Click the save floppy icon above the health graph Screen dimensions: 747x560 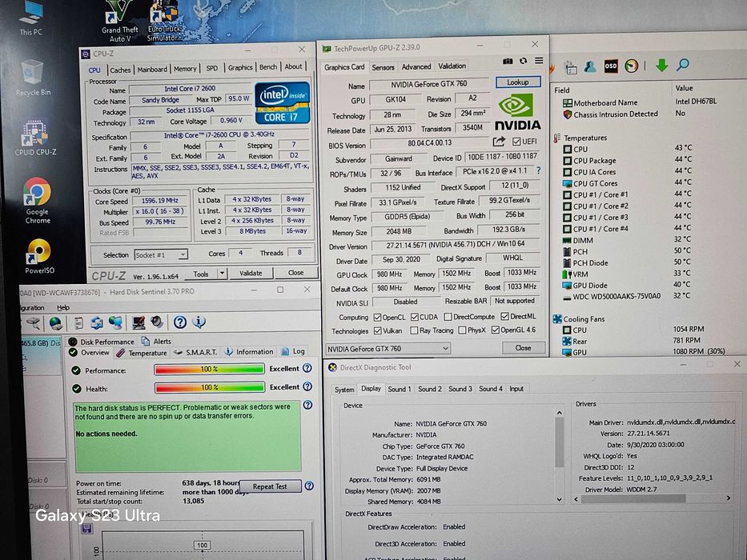coord(86,529)
